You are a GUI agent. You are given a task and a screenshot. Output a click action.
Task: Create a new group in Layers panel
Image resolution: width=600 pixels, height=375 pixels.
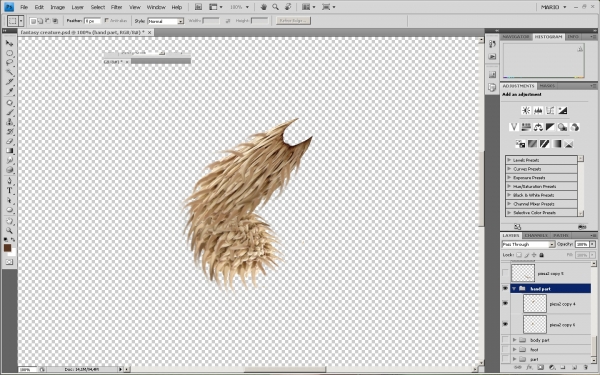click(563, 367)
